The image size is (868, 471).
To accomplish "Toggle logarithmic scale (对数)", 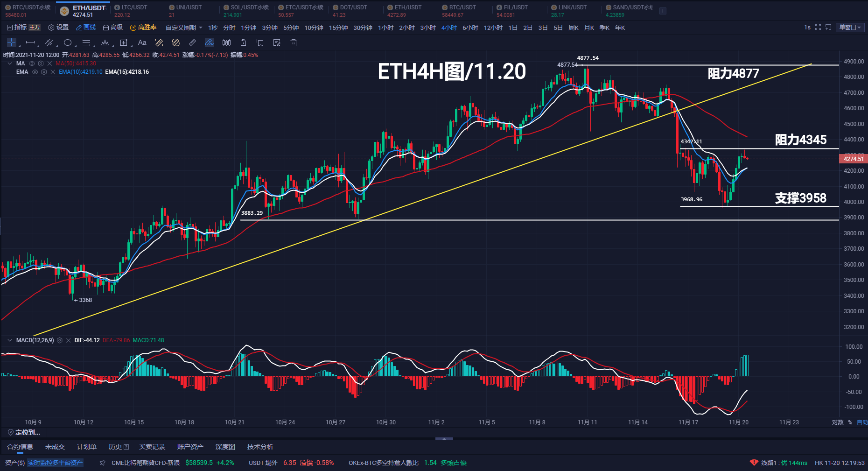I will [x=838, y=422].
